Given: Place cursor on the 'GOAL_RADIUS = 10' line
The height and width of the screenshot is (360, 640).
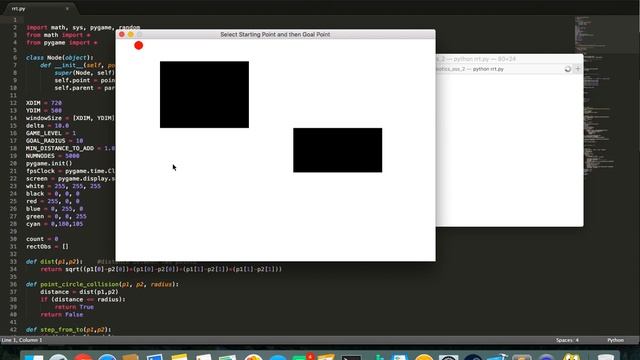Looking at the screenshot, I should click(54, 140).
